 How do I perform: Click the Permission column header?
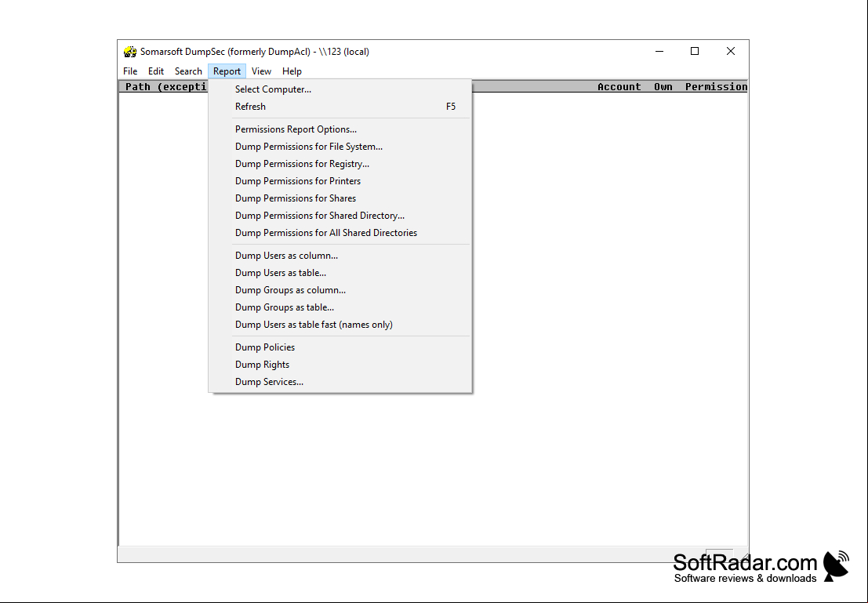tap(717, 86)
